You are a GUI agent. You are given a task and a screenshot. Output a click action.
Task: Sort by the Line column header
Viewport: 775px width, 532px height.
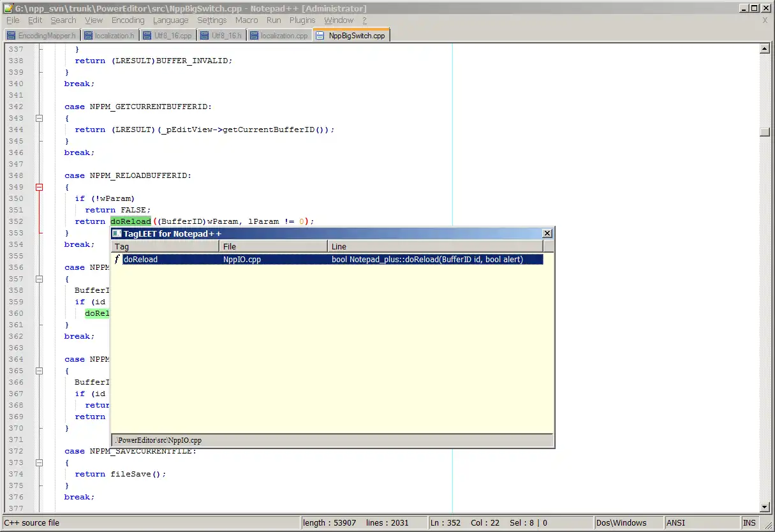(436, 246)
